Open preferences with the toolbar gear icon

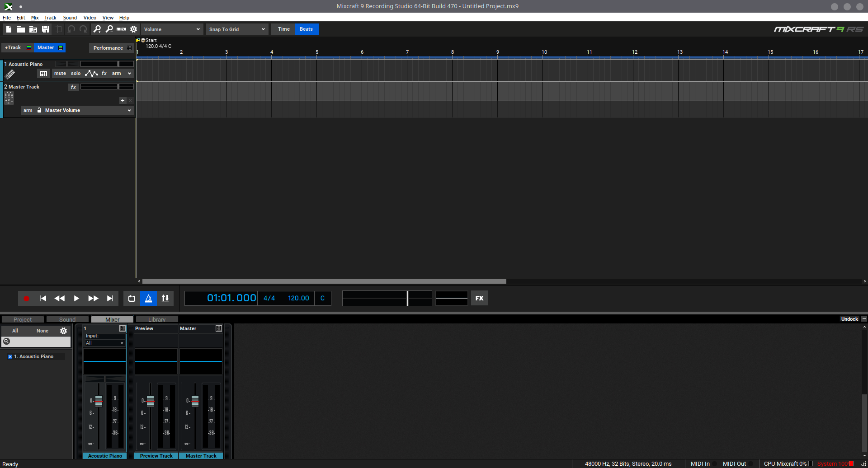(x=134, y=29)
